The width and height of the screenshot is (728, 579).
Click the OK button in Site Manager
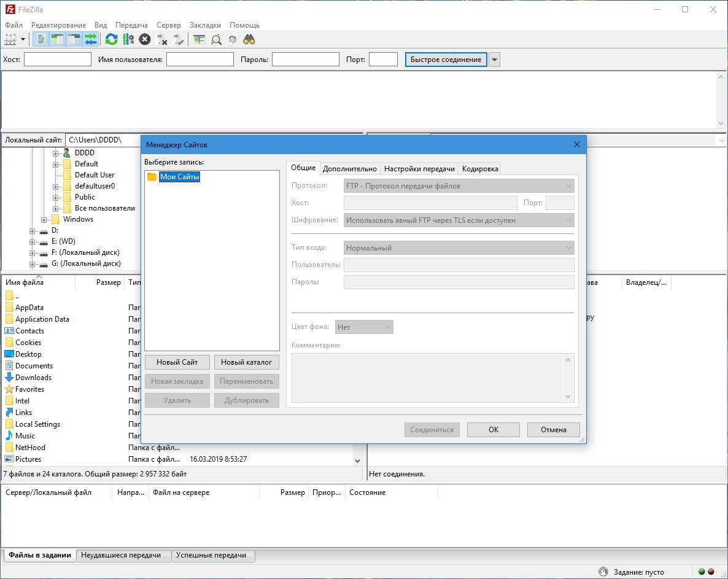coord(494,429)
